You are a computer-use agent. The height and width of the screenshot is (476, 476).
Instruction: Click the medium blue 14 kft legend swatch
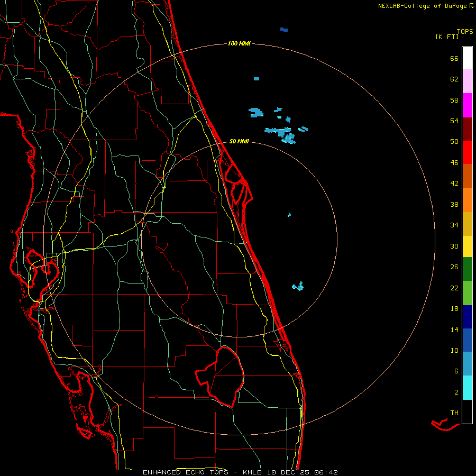[467, 340]
